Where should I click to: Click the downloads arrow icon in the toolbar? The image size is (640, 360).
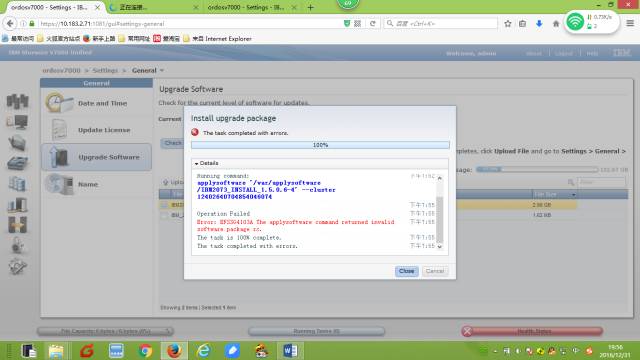[x=539, y=24]
